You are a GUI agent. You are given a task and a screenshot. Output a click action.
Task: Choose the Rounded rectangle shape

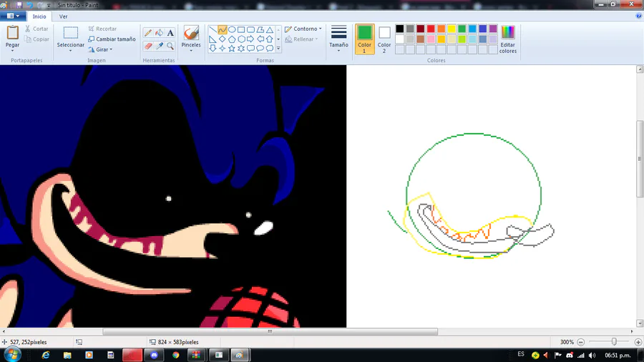(250, 30)
